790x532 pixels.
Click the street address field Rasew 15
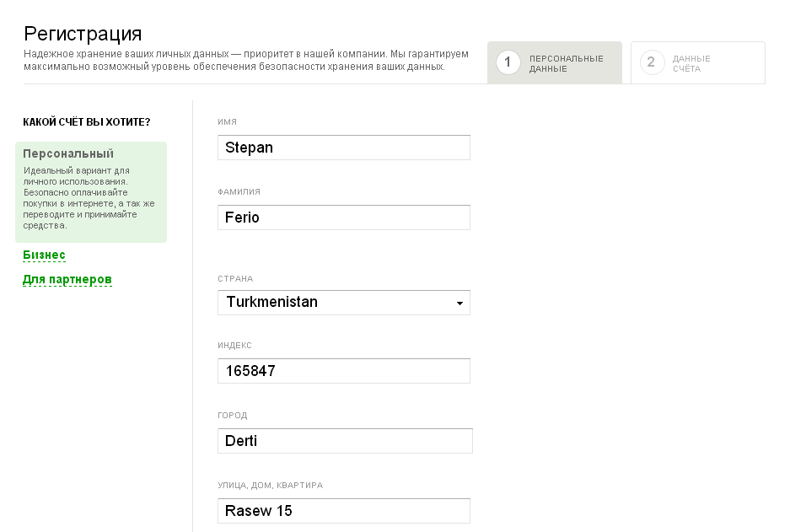(x=344, y=511)
